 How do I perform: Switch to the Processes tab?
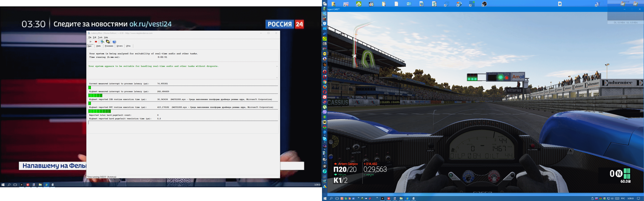pyautogui.click(x=109, y=46)
